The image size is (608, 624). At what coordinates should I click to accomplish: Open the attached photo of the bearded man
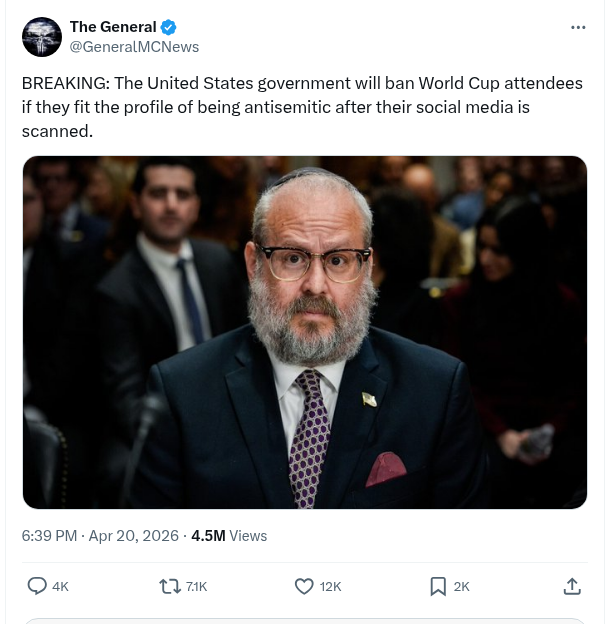coord(304,332)
